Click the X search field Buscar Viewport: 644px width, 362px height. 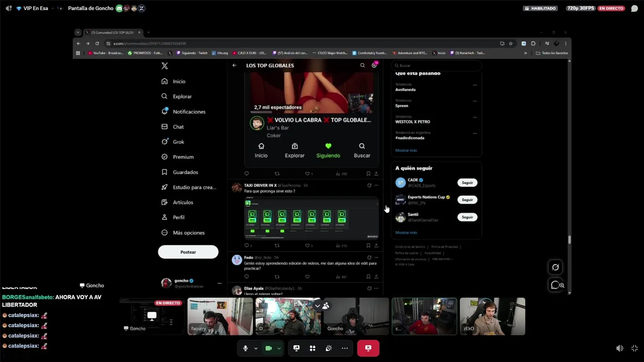tap(436, 65)
